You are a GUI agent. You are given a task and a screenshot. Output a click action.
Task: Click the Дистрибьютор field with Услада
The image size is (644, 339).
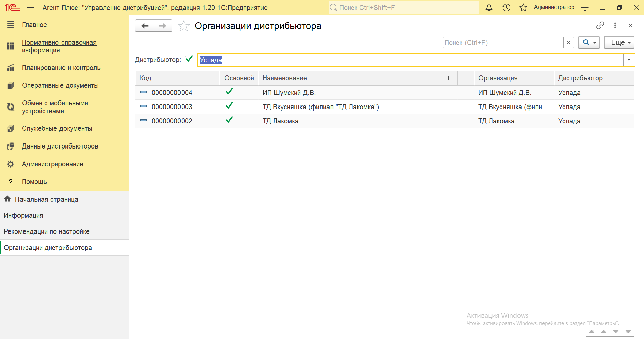pos(410,60)
